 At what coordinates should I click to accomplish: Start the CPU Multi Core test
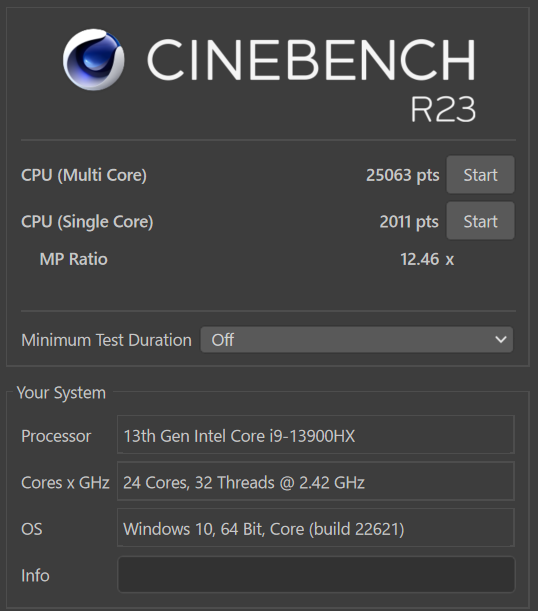(x=480, y=175)
